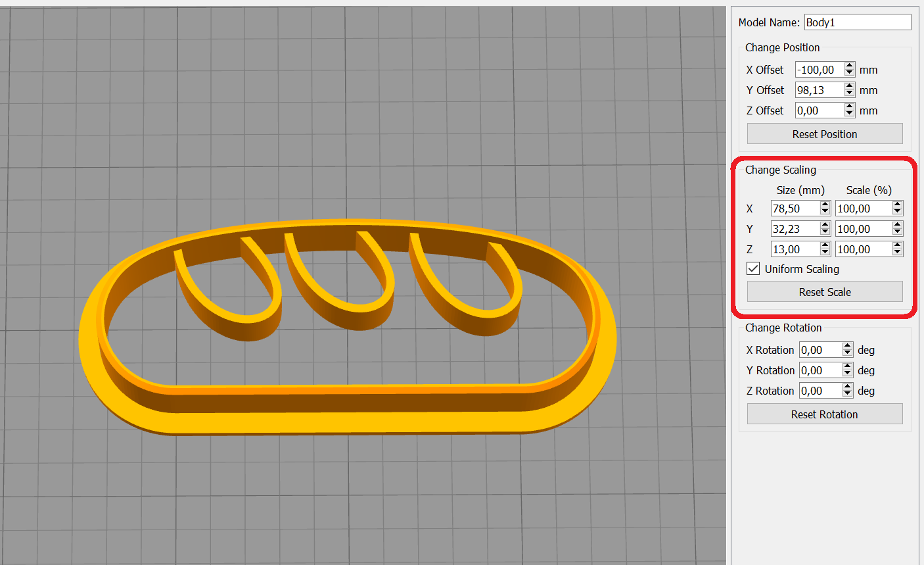Click the Y Rotation value field
Screen dimensions: 924x565
[x=821, y=370]
